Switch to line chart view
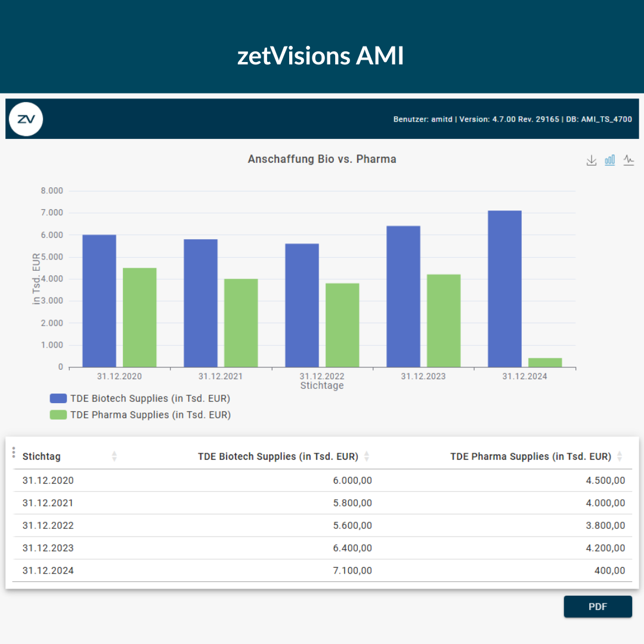Screen dimensions: 644x644 pos(628,160)
